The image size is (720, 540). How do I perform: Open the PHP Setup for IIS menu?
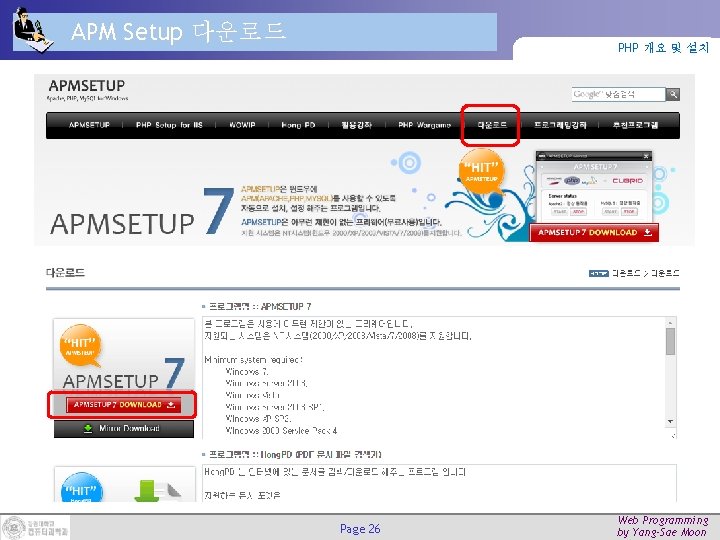click(x=169, y=125)
